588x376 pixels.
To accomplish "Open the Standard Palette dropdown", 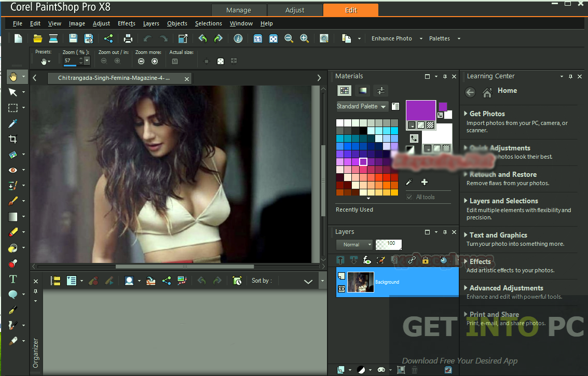I will tap(362, 106).
